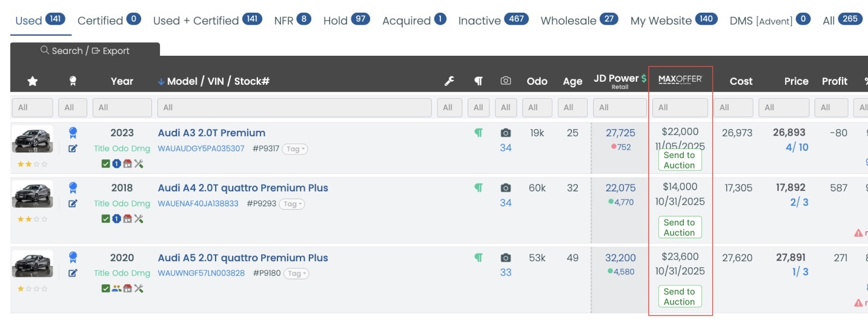The height and width of the screenshot is (332, 868).
Task: Expand the Tag dropdown for stock #P9293
Action: coord(292,204)
